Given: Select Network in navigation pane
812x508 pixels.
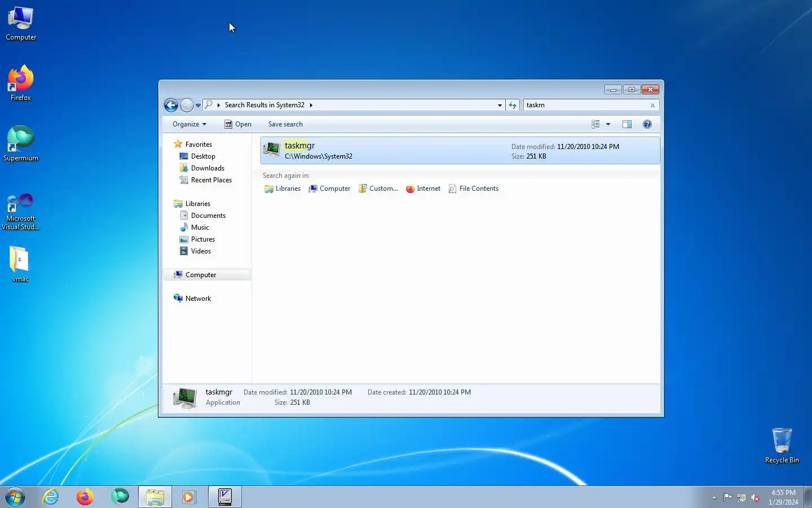Looking at the screenshot, I should pyautogui.click(x=192, y=299).
